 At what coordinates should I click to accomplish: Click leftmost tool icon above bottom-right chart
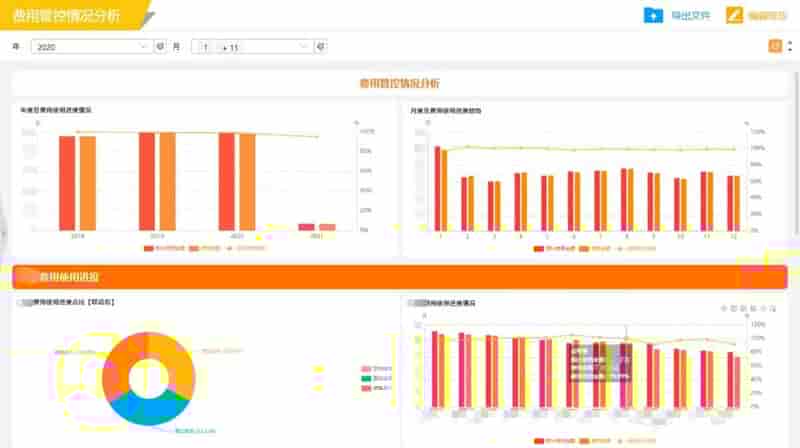pos(723,309)
